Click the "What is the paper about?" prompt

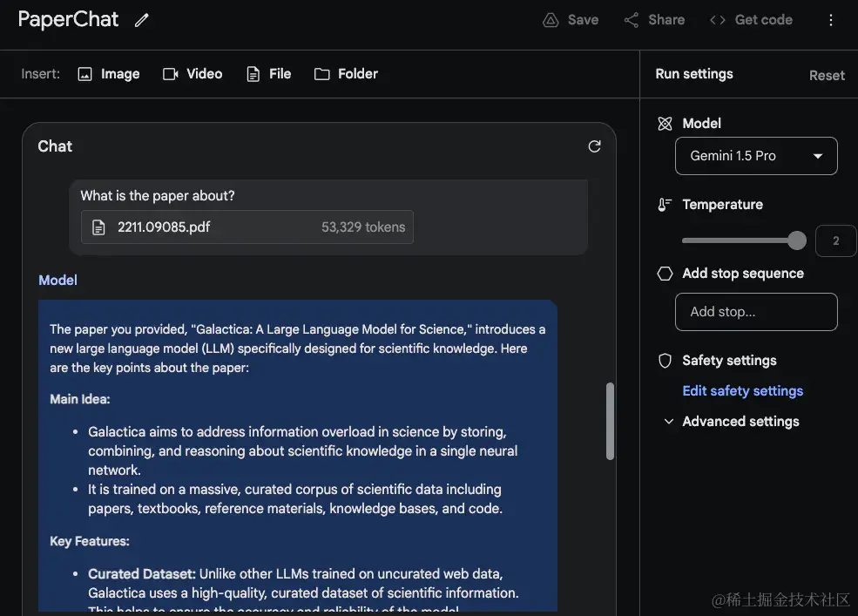coord(158,196)
